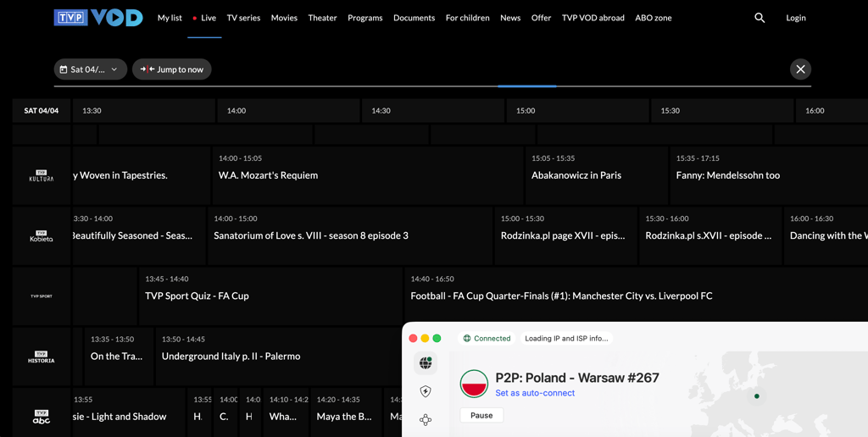868x437 pixels.
Task: Go to TV series section
Action: coord(243,18)
